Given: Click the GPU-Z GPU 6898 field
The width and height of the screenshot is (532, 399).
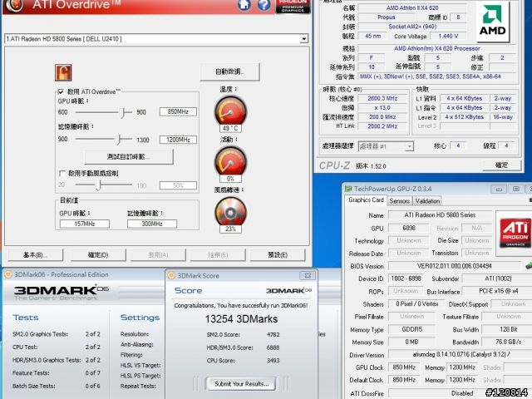Looking at the screenshot, I should pyautogui.click(x=409, y=228).
